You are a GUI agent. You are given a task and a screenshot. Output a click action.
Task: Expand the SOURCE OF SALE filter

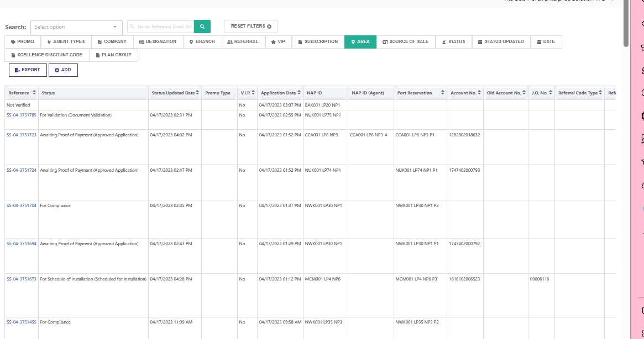(406, 41)
